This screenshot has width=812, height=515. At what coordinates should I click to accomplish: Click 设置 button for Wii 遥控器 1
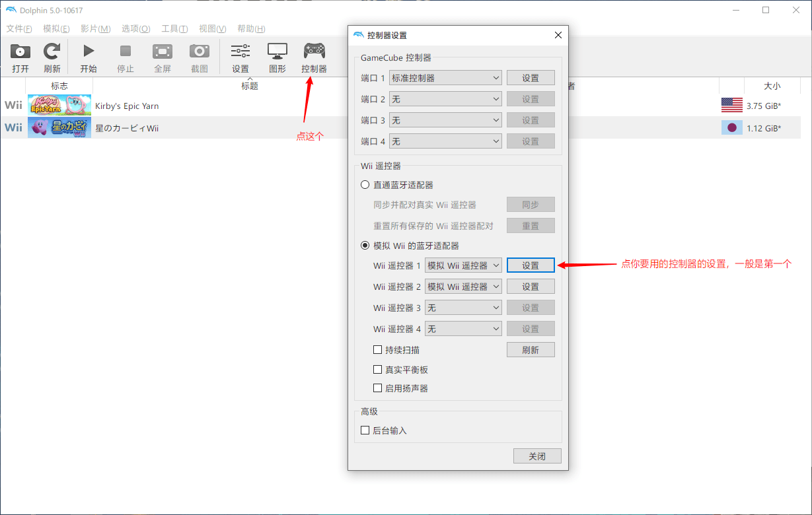pos(531,265)
